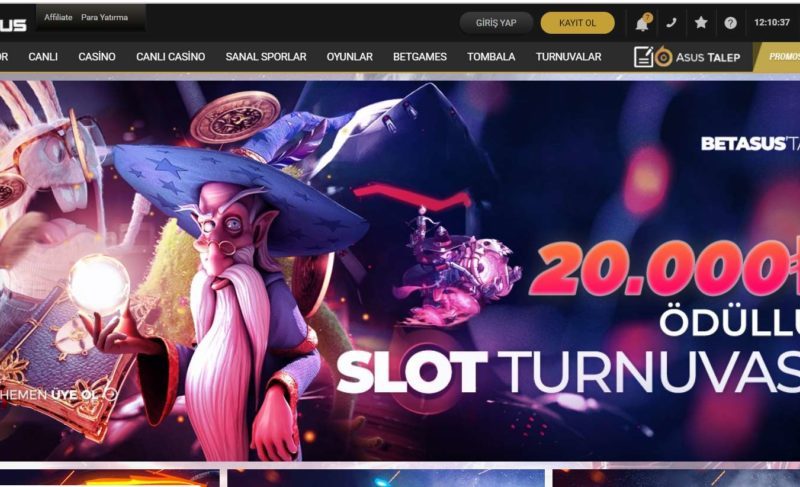Go to the Canlı menu item
800x487 pixels.
(x=43, y=57)
